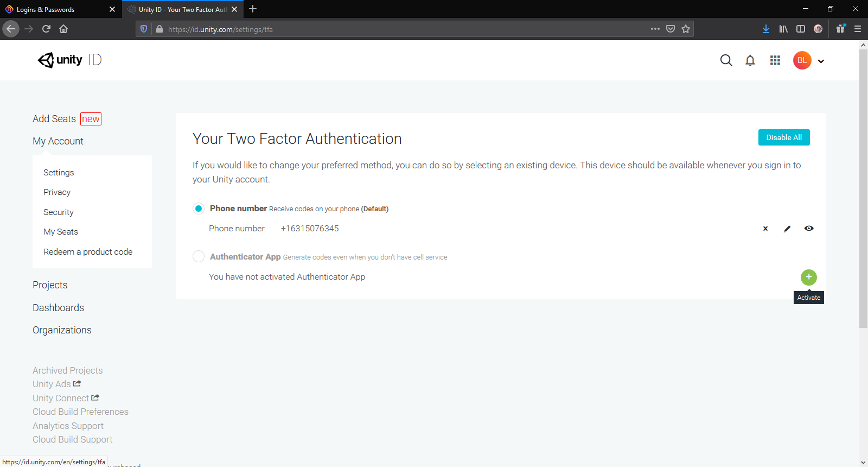The height and width of the screenshot is (467, 868).
Task: Open a new browser tab
Action: click(253, 9)
